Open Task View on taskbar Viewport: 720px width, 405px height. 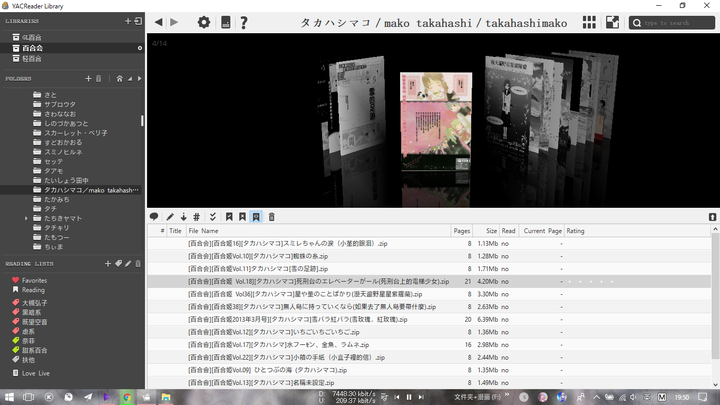(x=28, y=397)
